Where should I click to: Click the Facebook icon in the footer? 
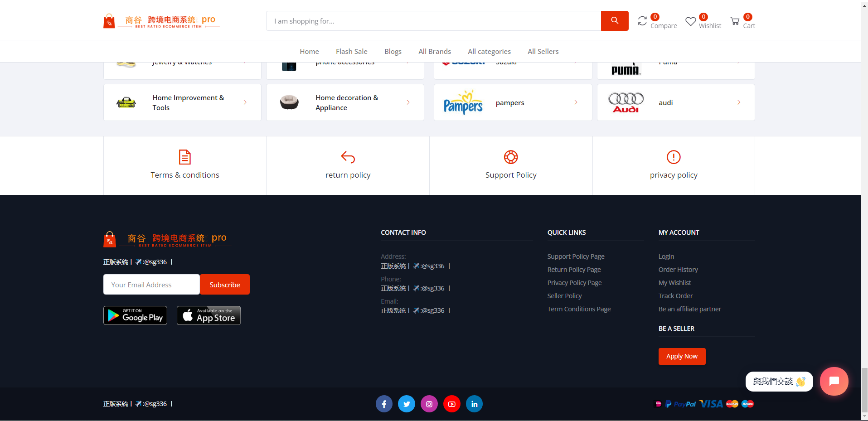(x=384, y=403)
